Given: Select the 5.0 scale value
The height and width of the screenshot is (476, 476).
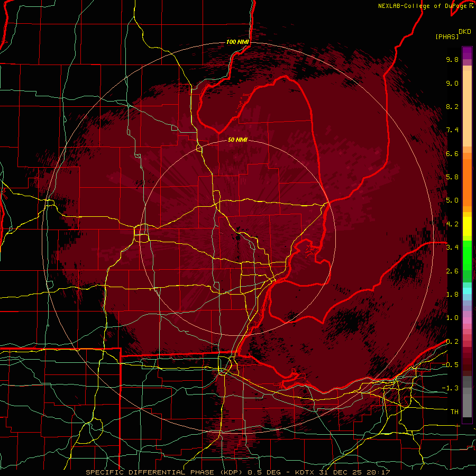Looking at the screenshot, I should pyautogui.click(x=452, y=200).
